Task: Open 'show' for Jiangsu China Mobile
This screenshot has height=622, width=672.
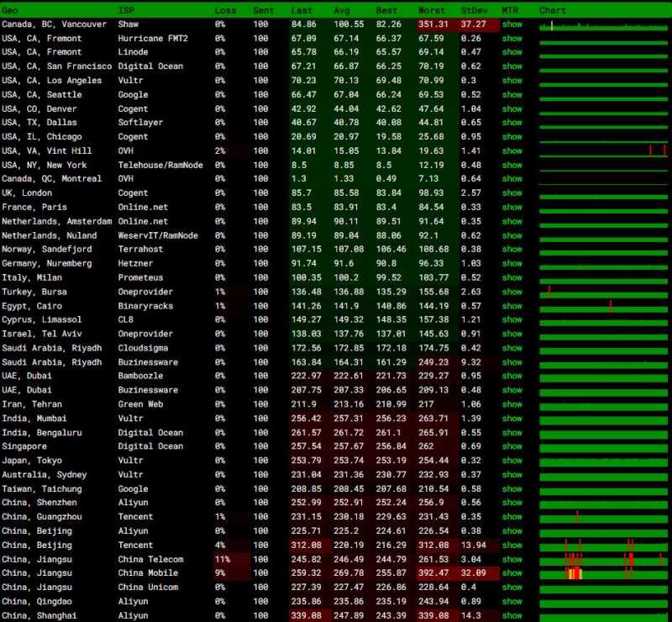Action: [x=512, y=573]
